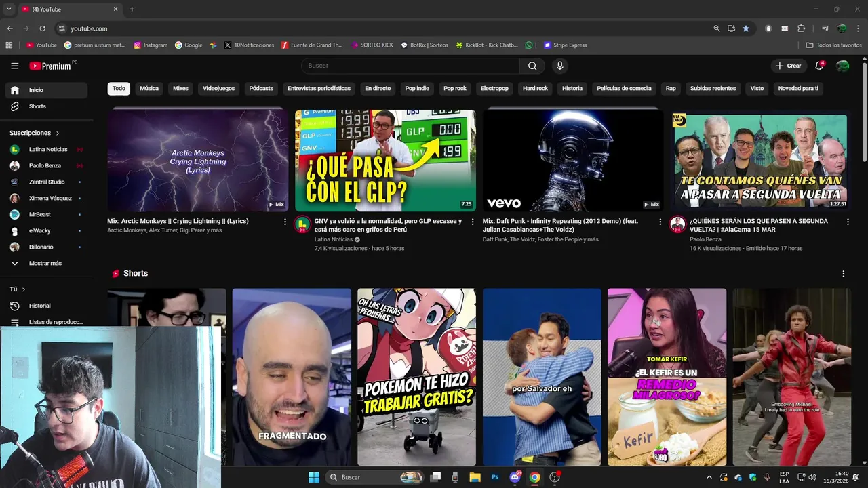Open Billonario subscription channel
The image size is (868, 488).
46,247
